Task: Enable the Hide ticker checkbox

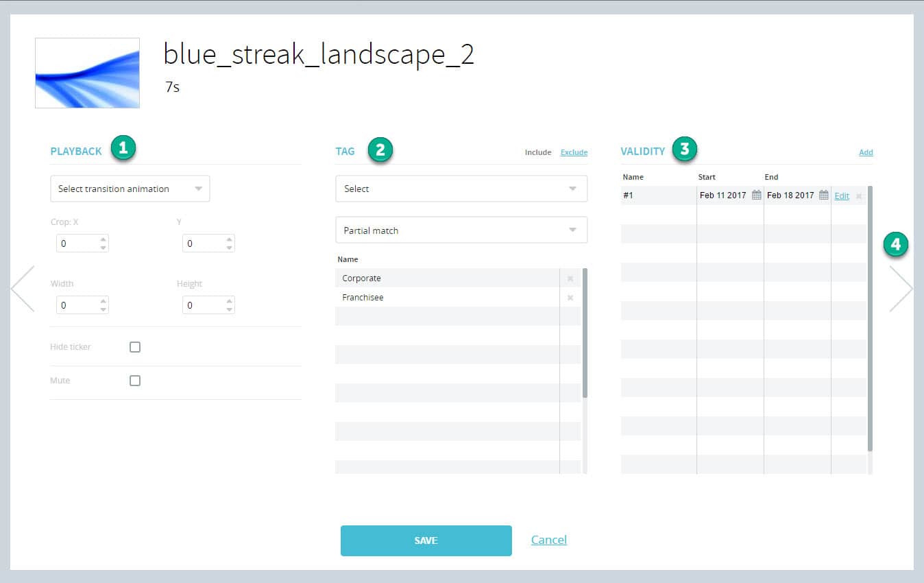Action: (x=135, y=347)
